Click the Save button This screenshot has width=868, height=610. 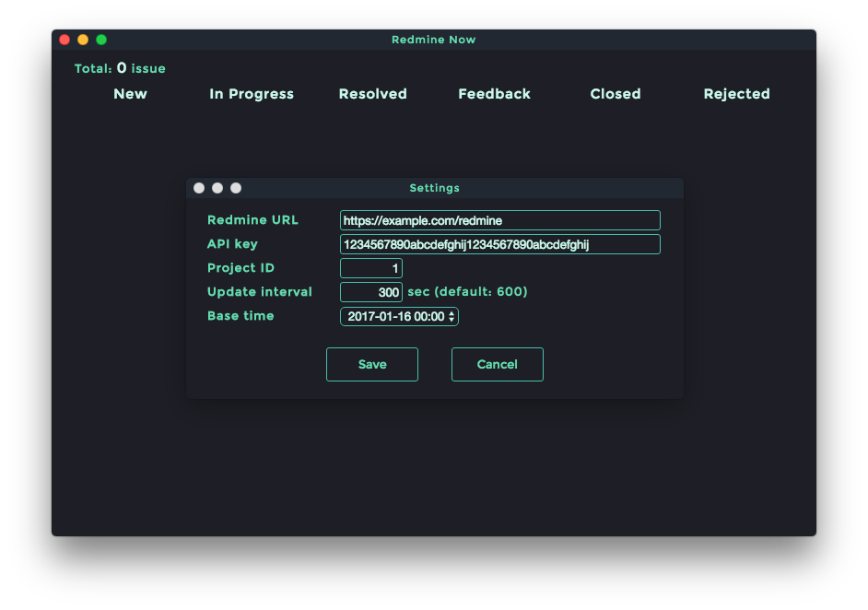(371, 364)
